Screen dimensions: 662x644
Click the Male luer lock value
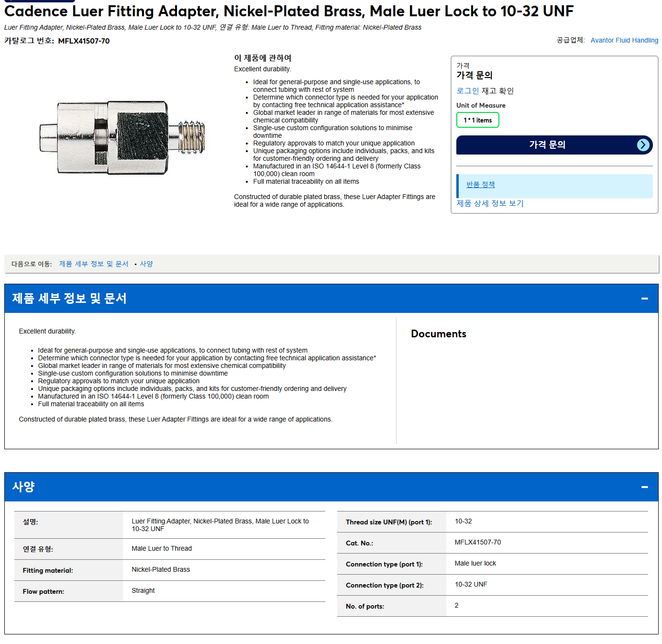[475, 564]
